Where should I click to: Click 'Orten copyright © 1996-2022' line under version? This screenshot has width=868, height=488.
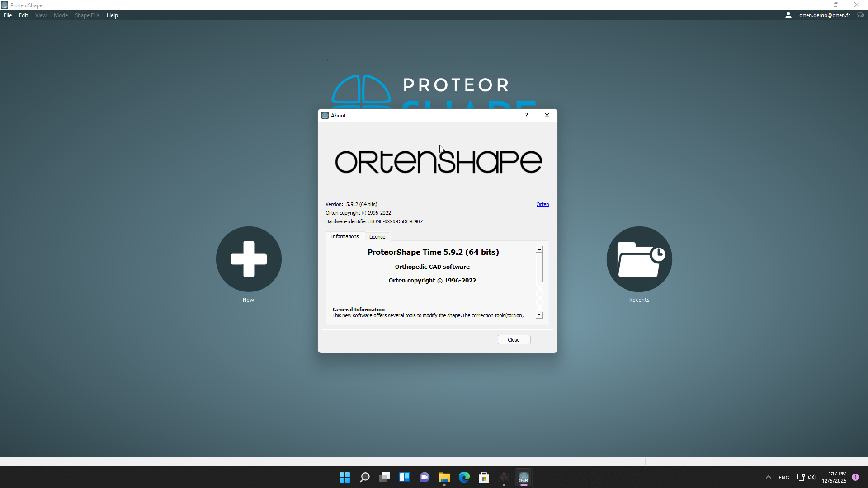click(359, 213)
